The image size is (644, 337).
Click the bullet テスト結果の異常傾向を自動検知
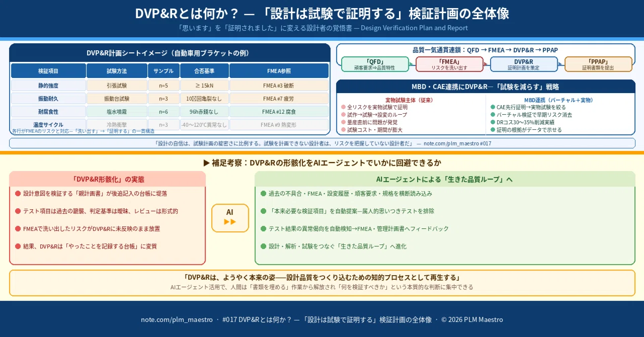(x=354, y=228)
